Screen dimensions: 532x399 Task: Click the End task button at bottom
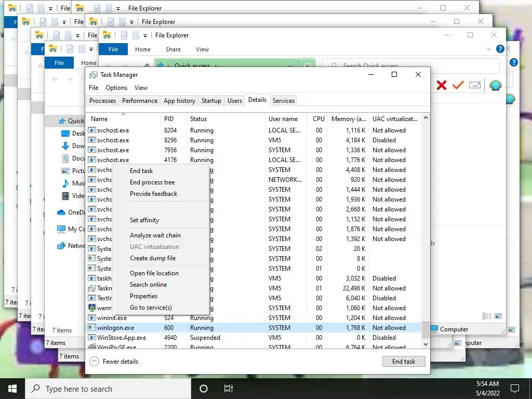pos(403,362)
